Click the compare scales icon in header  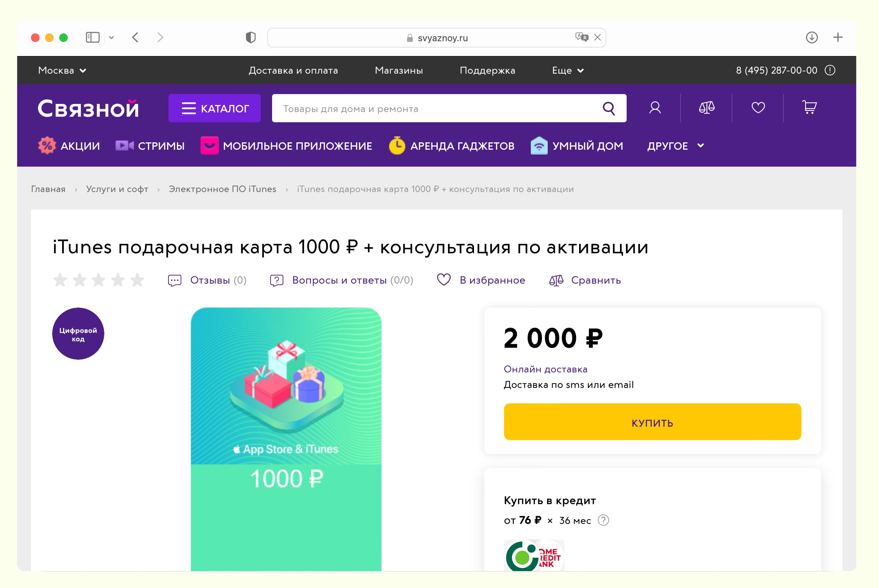point(706,108)
